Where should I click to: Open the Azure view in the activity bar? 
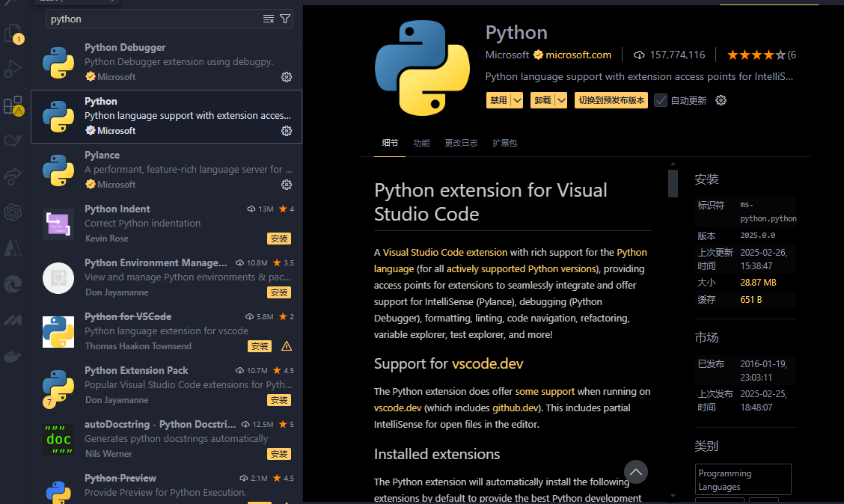[x=13, y=248]
